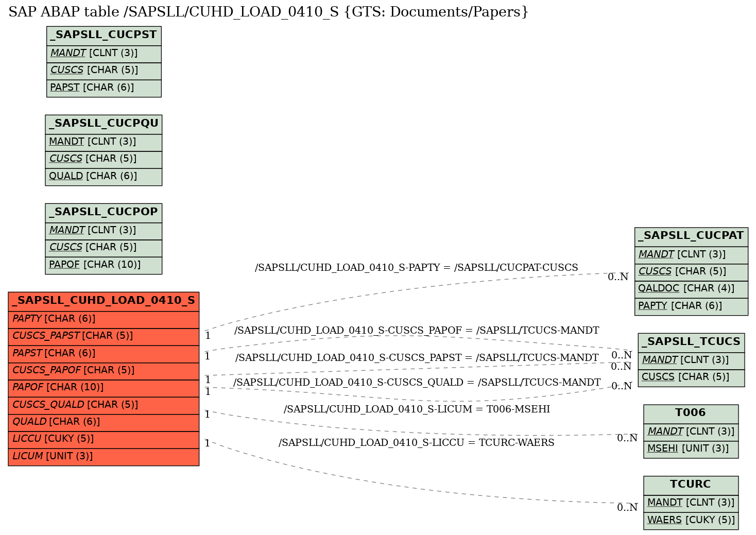Click MANDT [CLNT (3)] in _SAPSLL_CUCPAT

coord(691,254)
